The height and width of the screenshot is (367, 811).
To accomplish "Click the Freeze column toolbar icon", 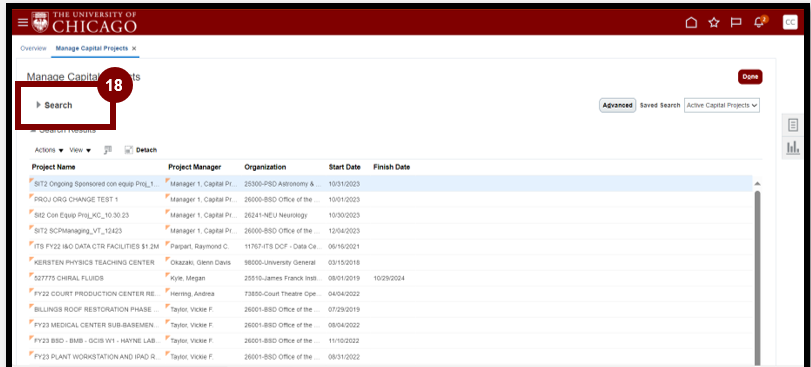I will click(x=108, y=150).
